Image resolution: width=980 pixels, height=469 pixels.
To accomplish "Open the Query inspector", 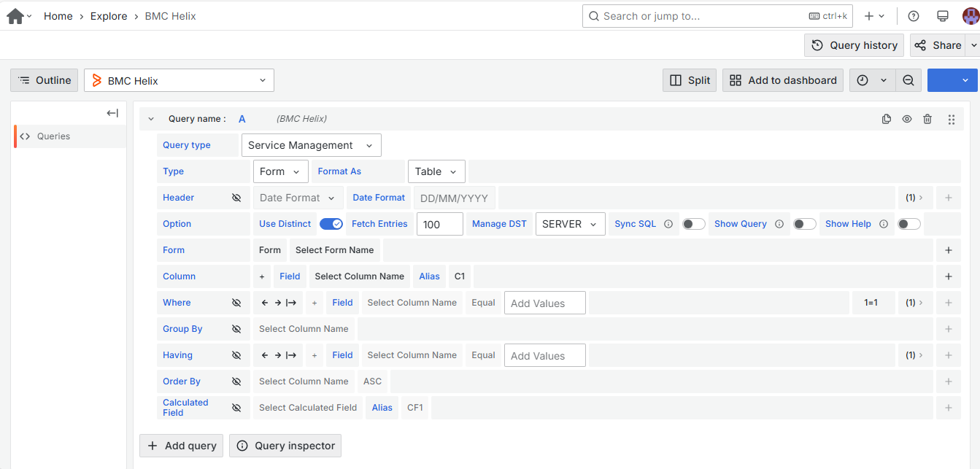I will click(285, 446).
